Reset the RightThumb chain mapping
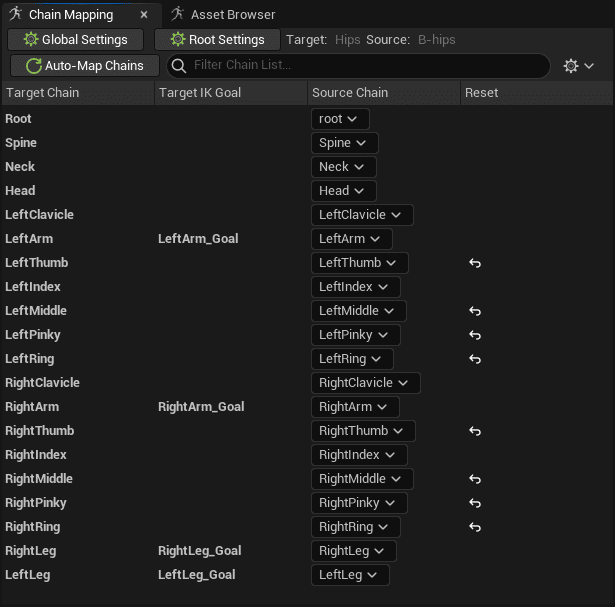This screenshot has width=615, height=607. [475, 431]
